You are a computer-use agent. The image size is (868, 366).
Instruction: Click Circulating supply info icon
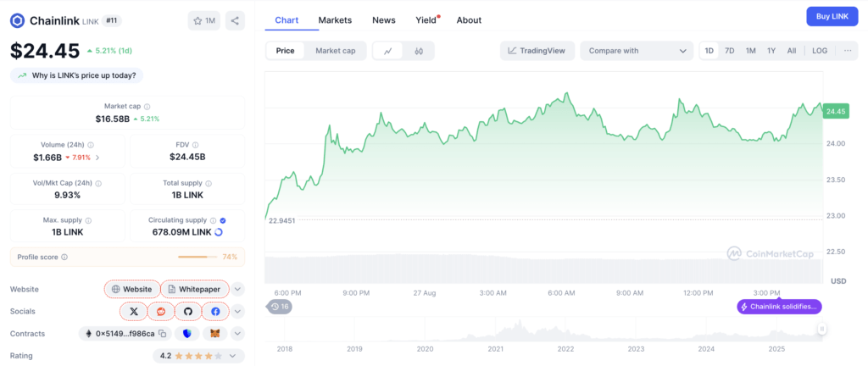pyautogui.click(x=213, y=220)
